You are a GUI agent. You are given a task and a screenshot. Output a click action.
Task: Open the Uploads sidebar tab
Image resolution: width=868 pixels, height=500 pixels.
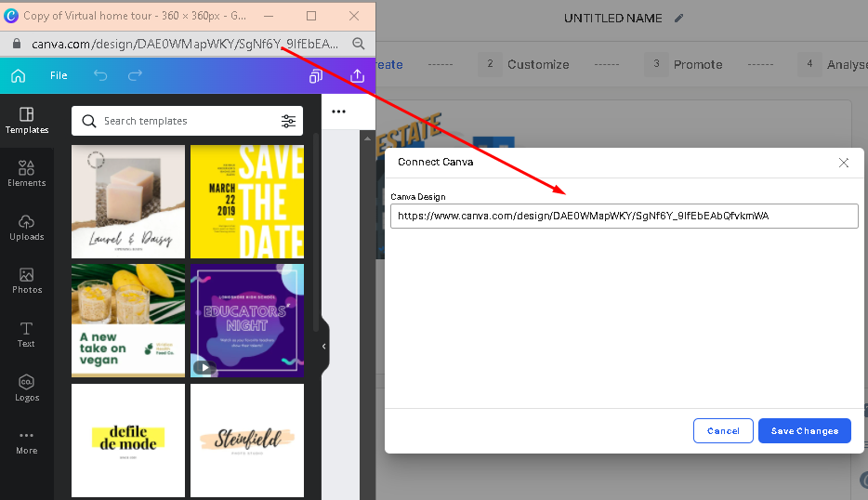click(27, 228)
